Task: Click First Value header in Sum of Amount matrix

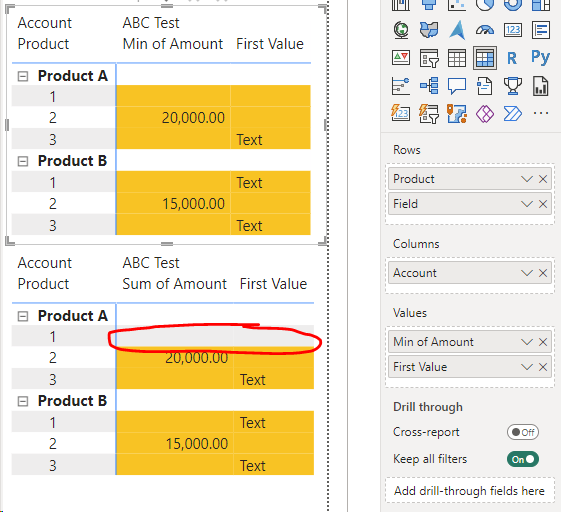Action: [273, 284]
